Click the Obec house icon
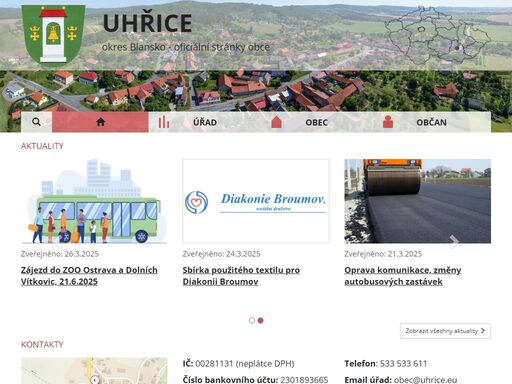This screenshot has width=512, height=384. [276, 122]
